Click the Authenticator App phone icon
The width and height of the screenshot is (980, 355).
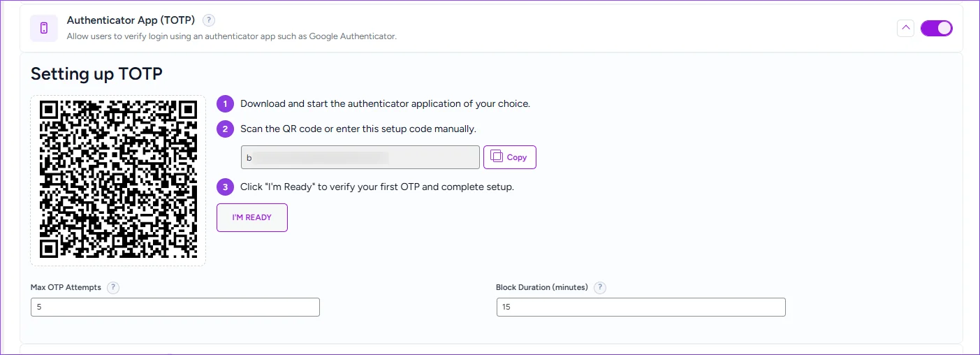[x=44, y=28]
